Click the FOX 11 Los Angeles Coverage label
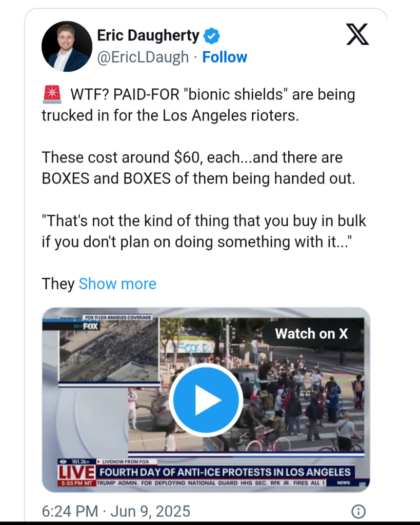420x525 pixels. click(x=118, y=317)
